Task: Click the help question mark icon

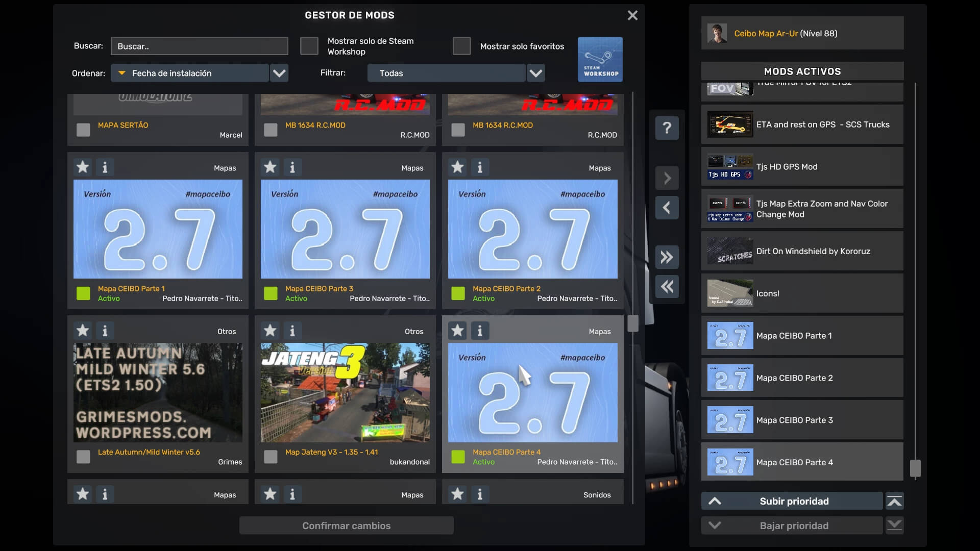Action: 667,128
